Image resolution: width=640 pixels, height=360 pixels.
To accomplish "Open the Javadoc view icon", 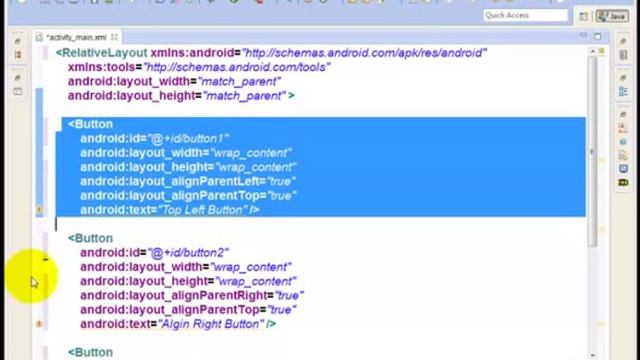I will (x=623, y=142).
